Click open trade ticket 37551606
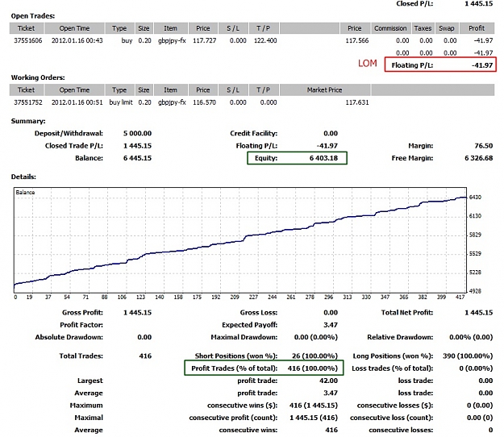 (x=28, y=40)
